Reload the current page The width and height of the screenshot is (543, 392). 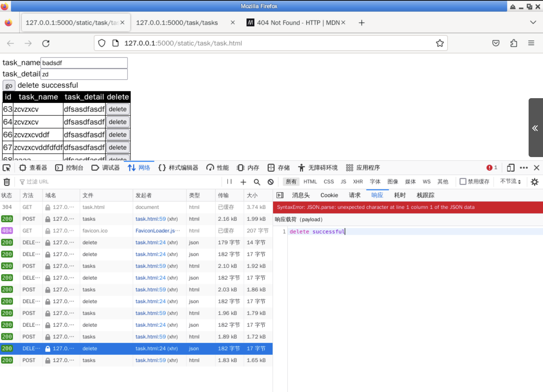tap(46, 43)
